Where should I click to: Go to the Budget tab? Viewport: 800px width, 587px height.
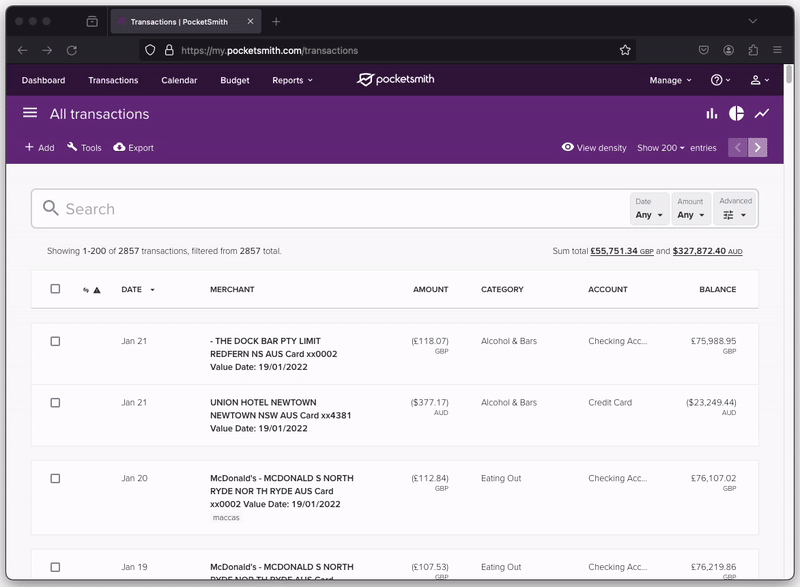click(x=235, y=80)
